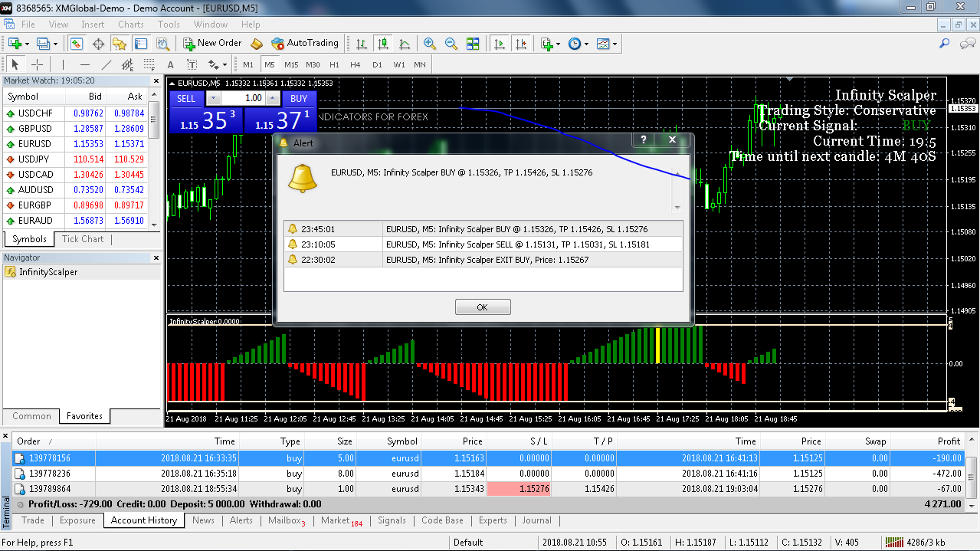Toggle chart Auto Scroll
Image resolution: width=980 pixels, height=551 pixels.
coord(500,44)
